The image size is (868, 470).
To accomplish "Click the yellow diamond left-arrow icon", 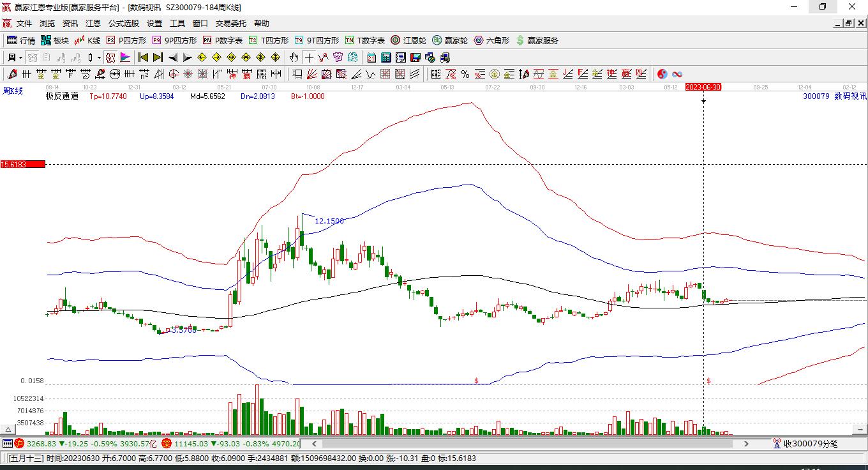I will 202,57.
